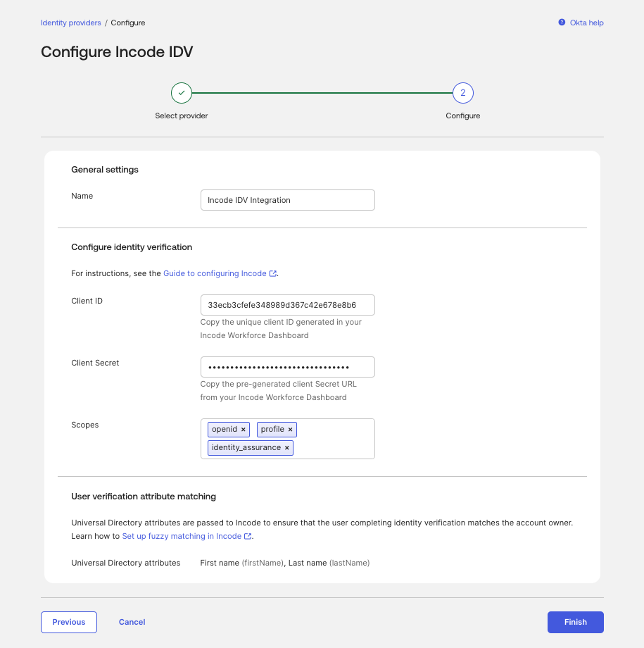Cancel the configuration
The height and width of the screenshot is (648, 644).
(132, 622)
